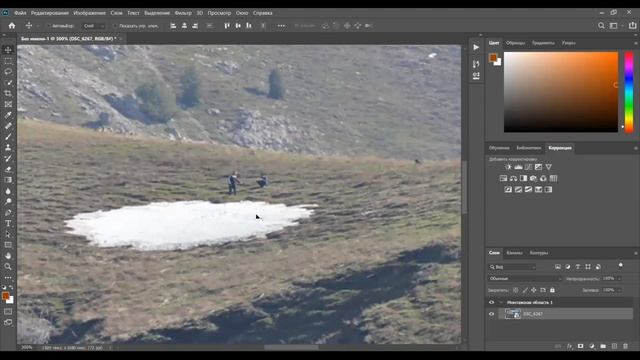Click align top edges icon

click(x=227, y=26)
